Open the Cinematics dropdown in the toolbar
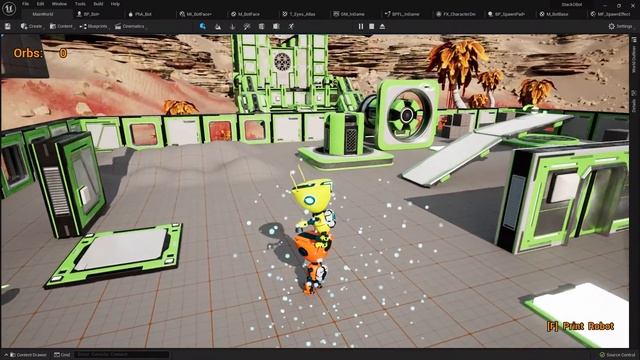640x360 pixels. pyautogui.click(x=129, y=26)
